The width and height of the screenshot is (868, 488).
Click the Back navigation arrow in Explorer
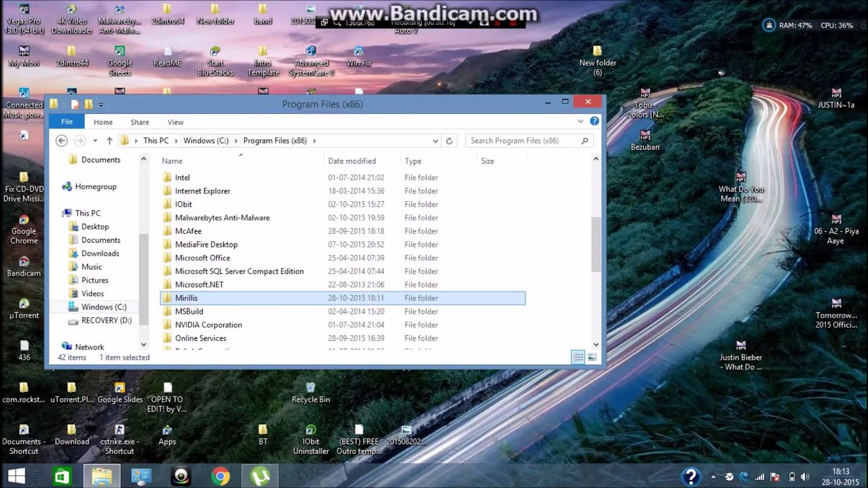coord(62,140)
